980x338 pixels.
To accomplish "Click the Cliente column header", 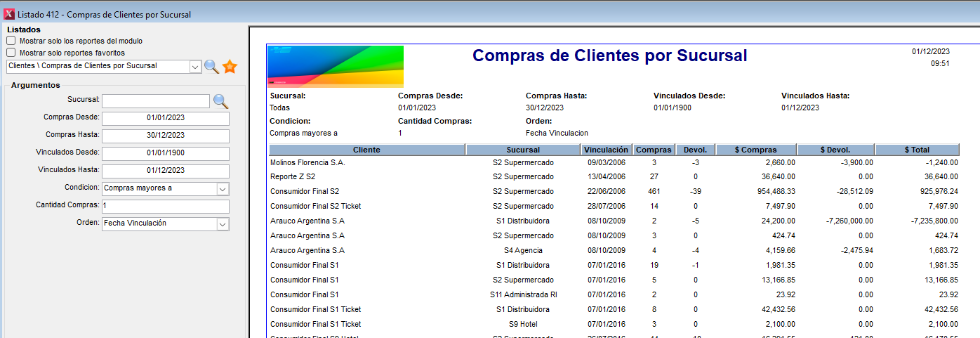I will tap(366, 150).
